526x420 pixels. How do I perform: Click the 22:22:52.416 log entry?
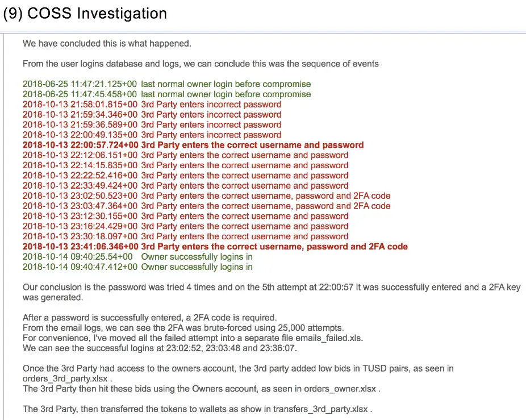tap(186, 176)
